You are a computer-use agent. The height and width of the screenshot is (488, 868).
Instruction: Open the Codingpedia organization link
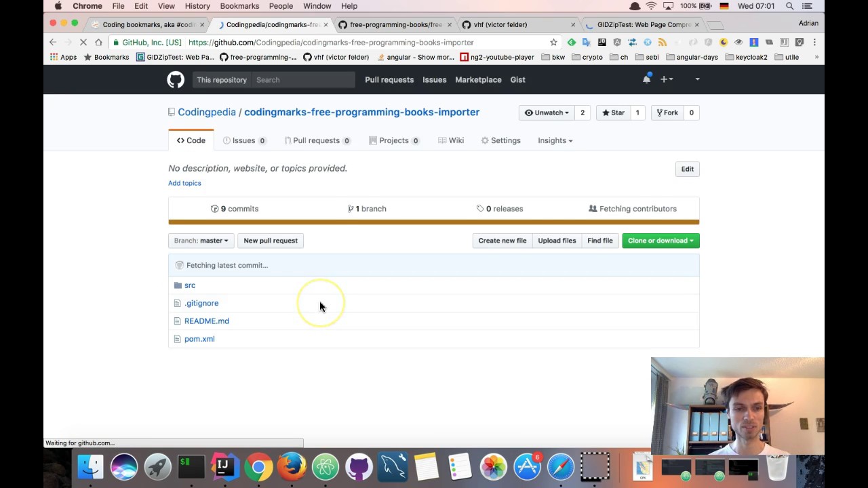(x=207, y=112)
